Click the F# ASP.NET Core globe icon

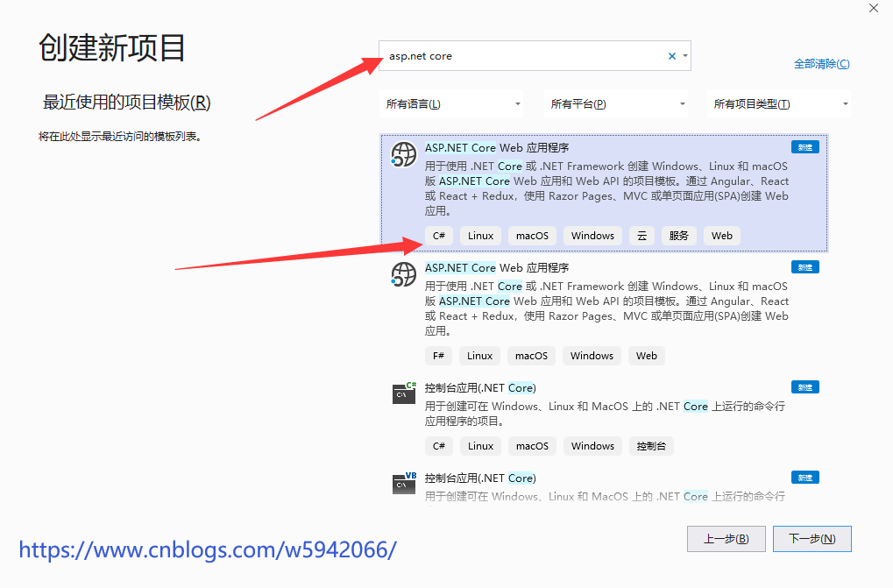click(403, 275)
